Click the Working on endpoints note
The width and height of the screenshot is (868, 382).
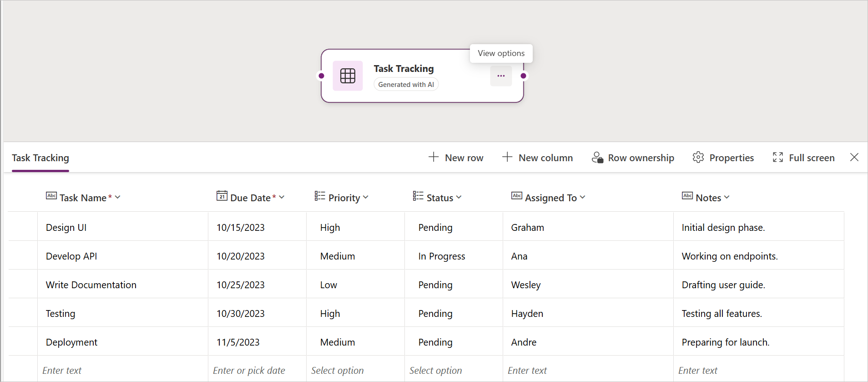[x=759, y=256]
